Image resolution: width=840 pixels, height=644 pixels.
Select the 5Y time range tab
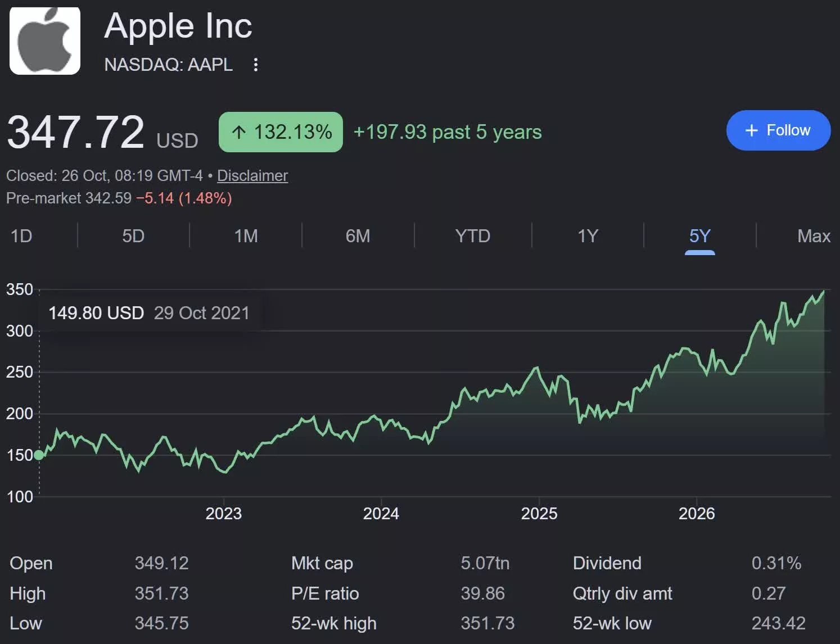pos(700,235)
